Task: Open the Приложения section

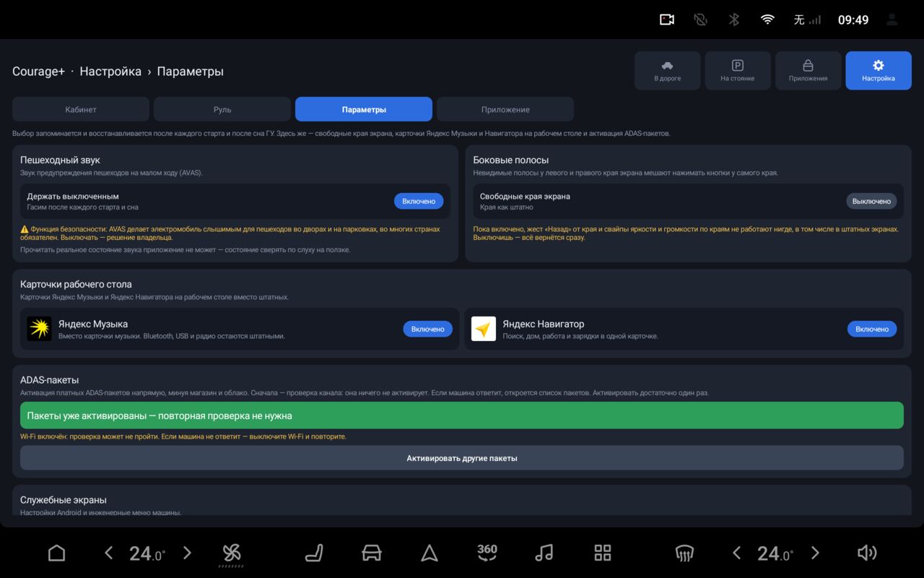Action: (x=808, y=71)
